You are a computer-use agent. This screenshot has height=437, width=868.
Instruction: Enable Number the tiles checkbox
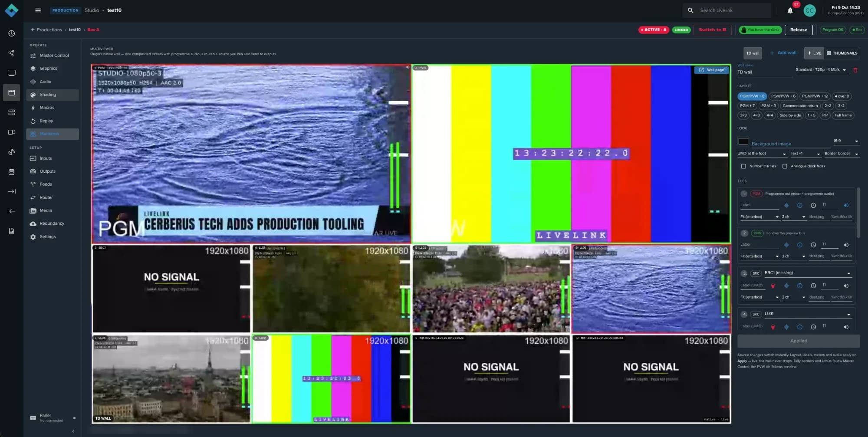[x=743, y=166]
